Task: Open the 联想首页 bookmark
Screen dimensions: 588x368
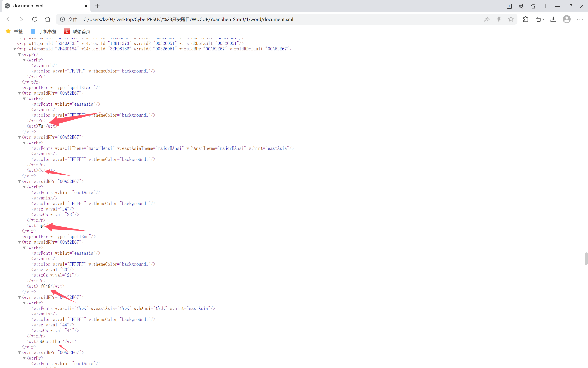Action: pos(77,31)
